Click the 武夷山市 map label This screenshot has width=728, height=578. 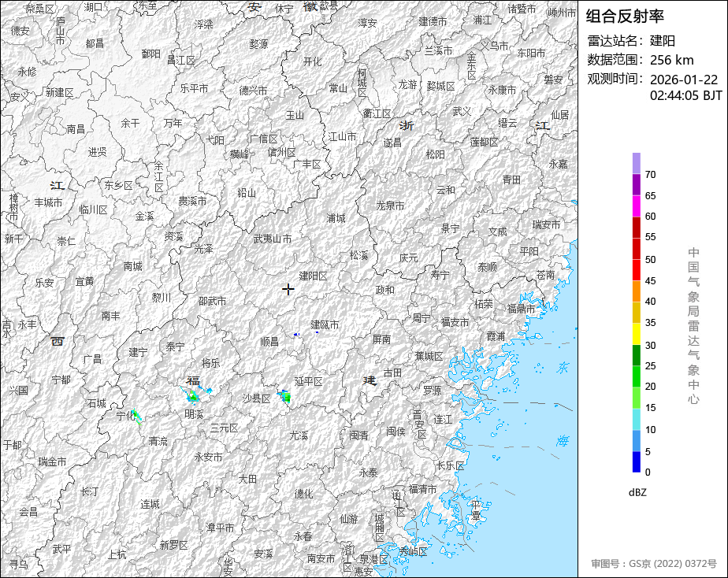coord(273,239)
